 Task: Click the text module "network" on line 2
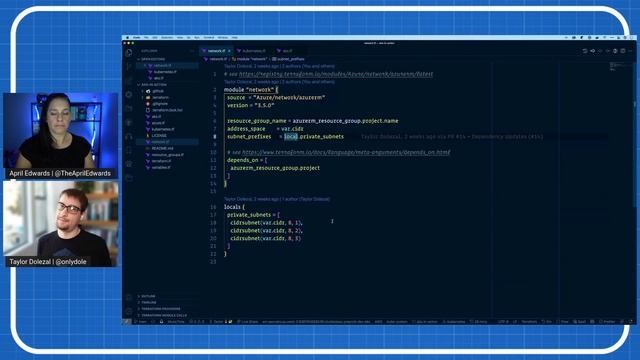pyautogui.click(x=248, y=90)
